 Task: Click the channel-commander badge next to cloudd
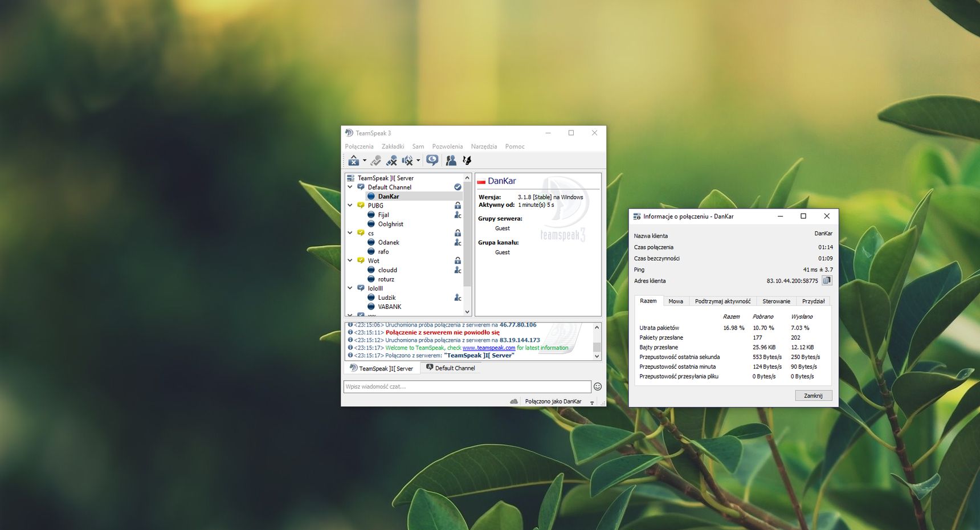tap(458, 270)
